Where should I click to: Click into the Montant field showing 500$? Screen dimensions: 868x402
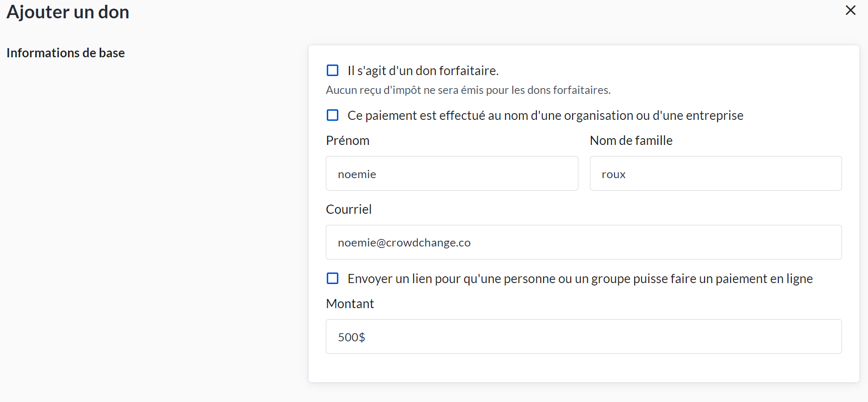click(583, 337)
